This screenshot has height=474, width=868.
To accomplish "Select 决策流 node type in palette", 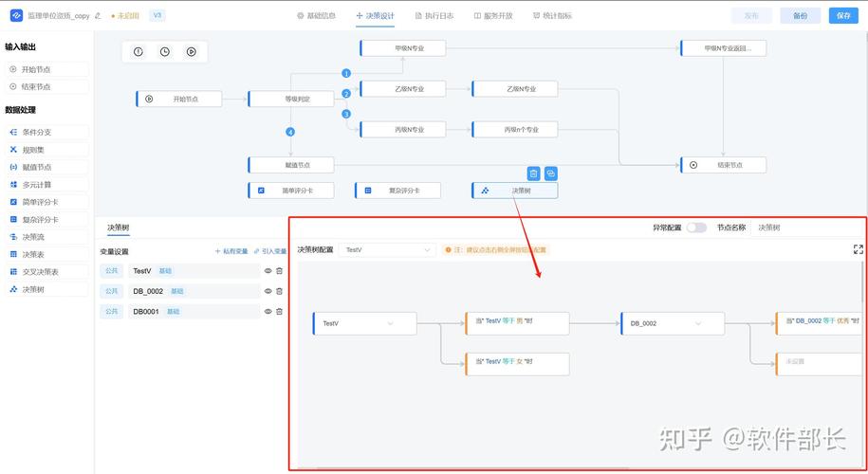I will point(47,237).
